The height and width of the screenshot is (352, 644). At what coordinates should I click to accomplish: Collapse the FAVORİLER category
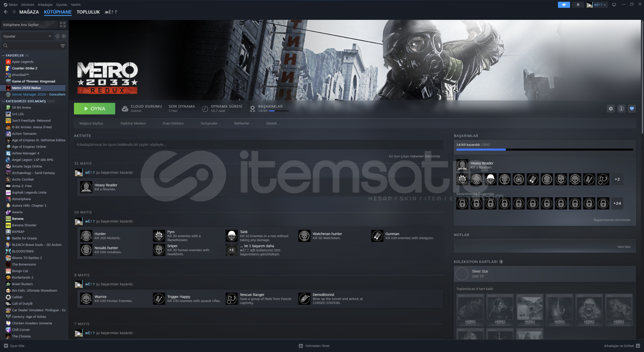[x=3, y=55]
